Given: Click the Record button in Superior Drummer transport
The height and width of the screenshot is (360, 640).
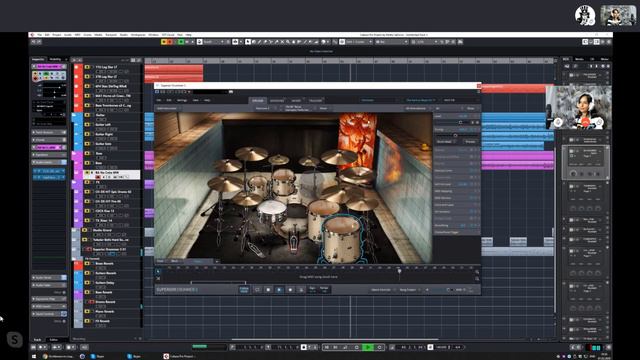Looking at the screenshot, I should (x=290, y=289).
